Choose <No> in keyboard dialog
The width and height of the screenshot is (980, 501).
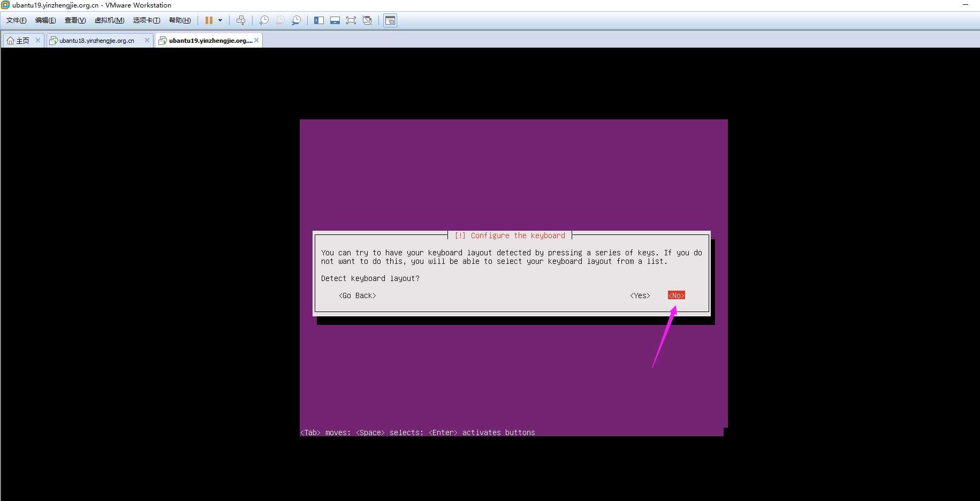pyautogui.click(x=677, y=295)
